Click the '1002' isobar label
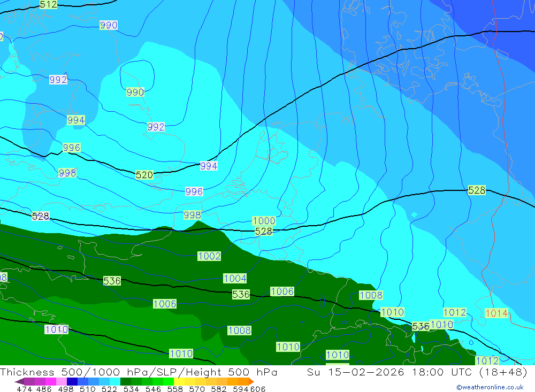This screenshot has height=392, width=535. tap(209, 256)
